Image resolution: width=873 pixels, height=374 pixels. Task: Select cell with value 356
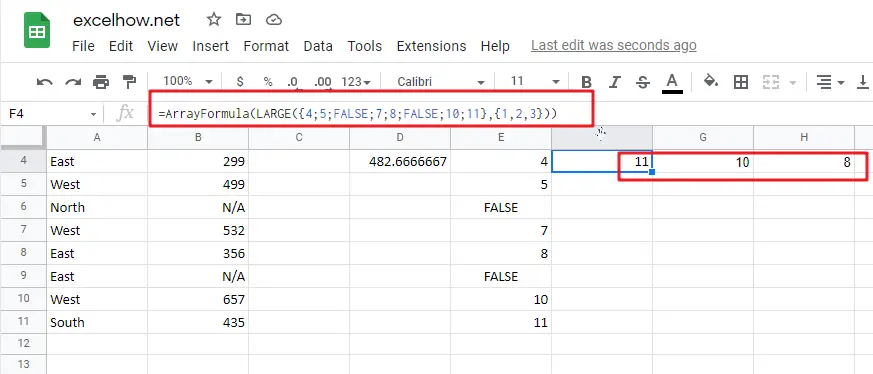tap(198, 253)
